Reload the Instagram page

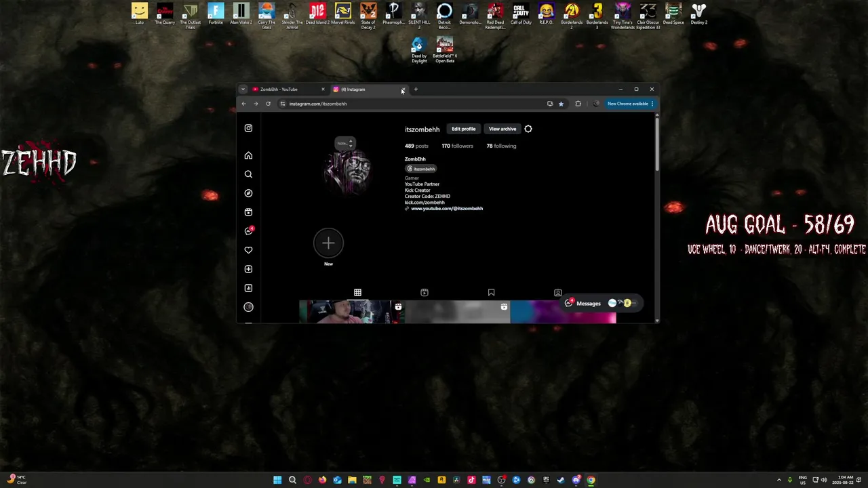click(x=268, y=104)
